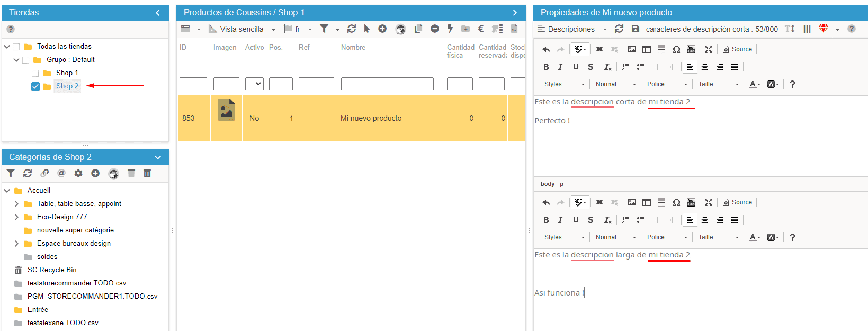The height and width of the screenshot is (331, 868).
Task: Insert table in the long description editor
Action: point(647,202)
